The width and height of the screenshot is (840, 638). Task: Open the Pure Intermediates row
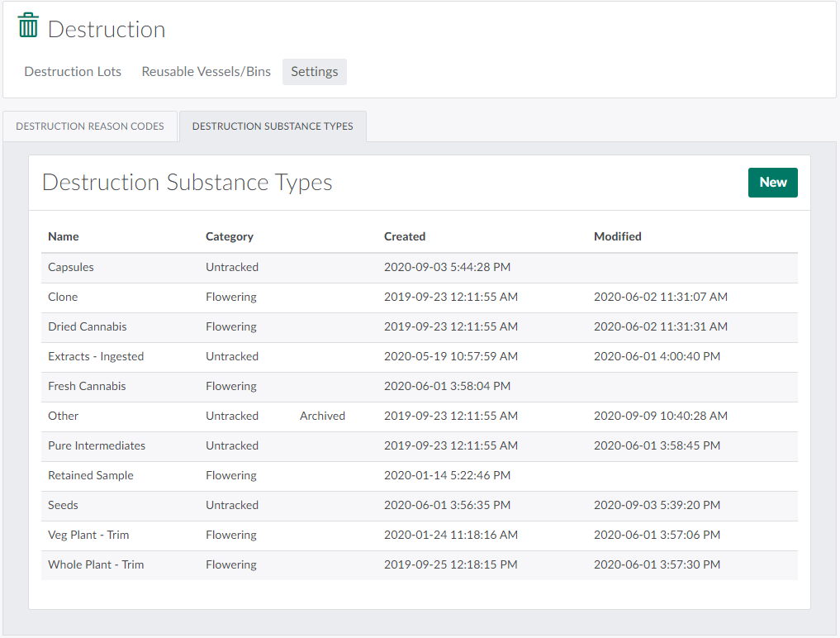97,445
